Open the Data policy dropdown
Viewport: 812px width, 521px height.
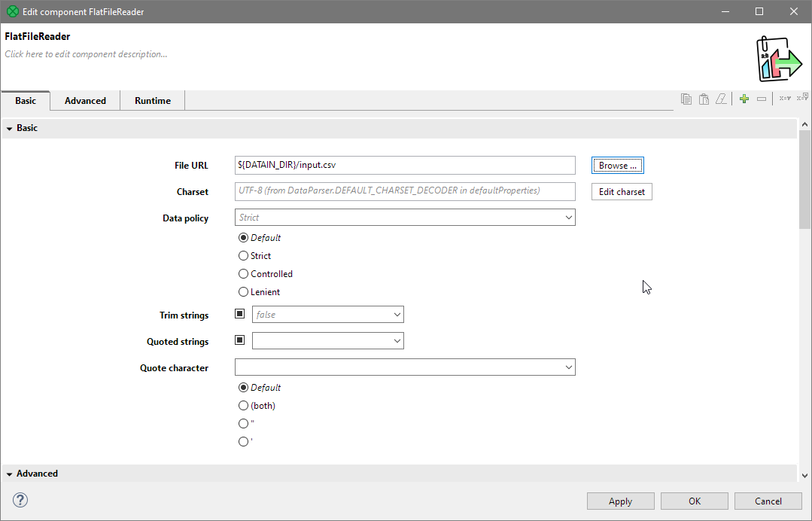point(569,217)
